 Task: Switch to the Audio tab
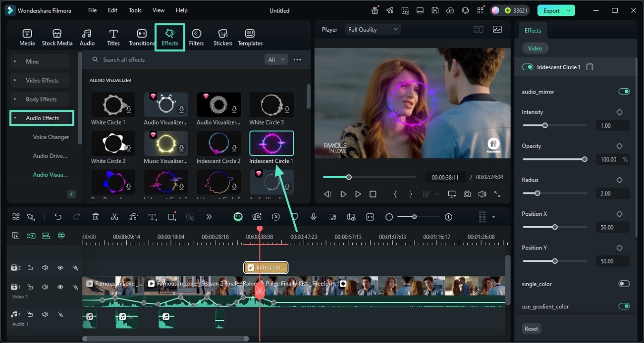[87, 37]
